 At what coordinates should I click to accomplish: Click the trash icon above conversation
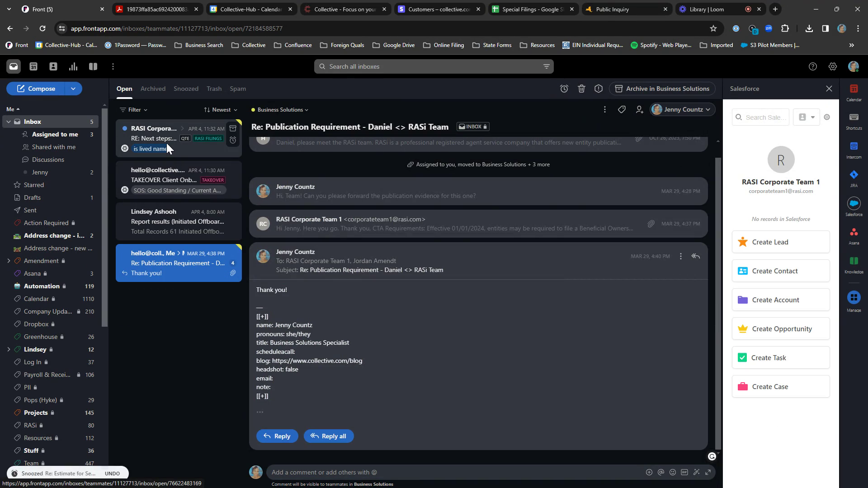pos(581,89)
